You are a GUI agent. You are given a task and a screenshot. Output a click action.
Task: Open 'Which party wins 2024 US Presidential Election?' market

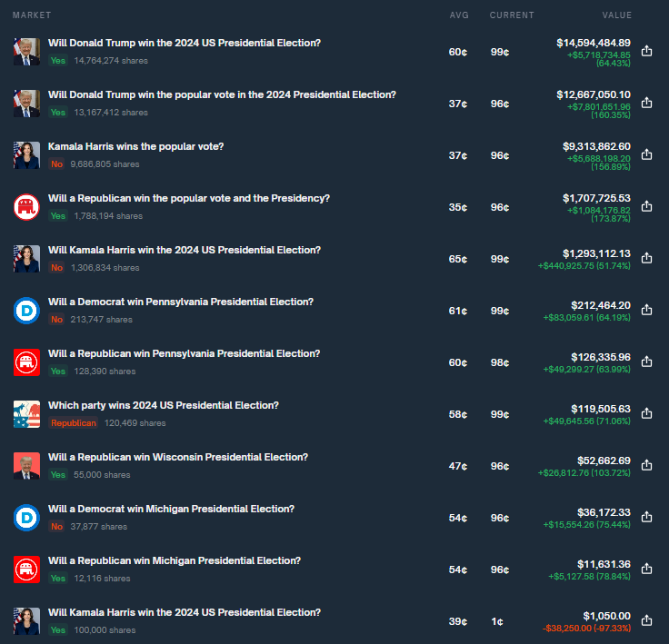tap(163, 405)
